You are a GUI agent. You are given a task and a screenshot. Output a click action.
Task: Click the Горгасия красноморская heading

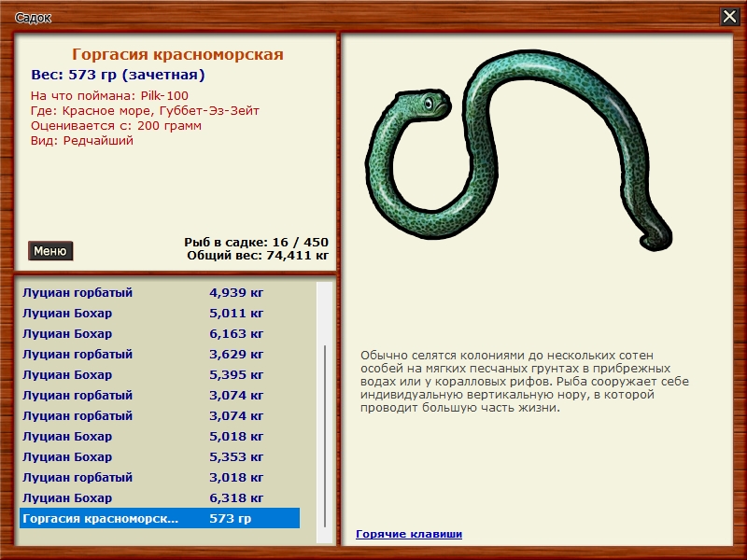[x=177, y=55]
